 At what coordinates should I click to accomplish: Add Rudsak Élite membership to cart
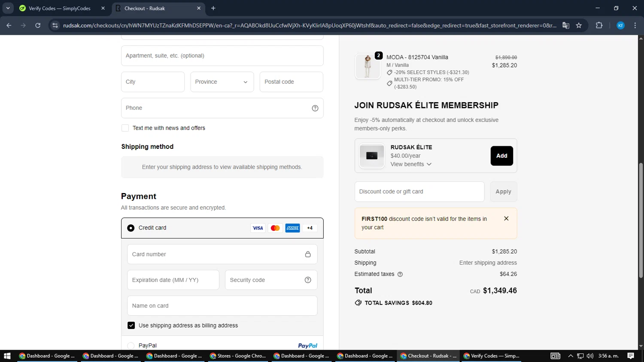(502, 156)
